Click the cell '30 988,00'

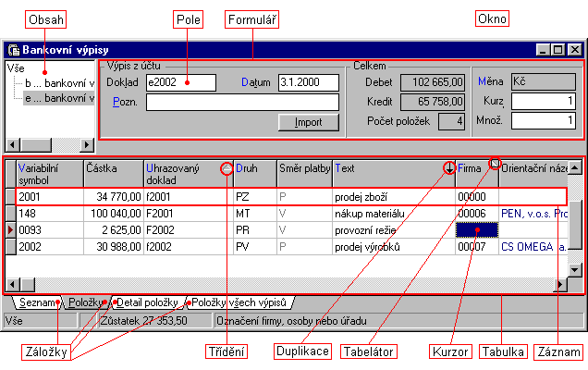[114, 247]
